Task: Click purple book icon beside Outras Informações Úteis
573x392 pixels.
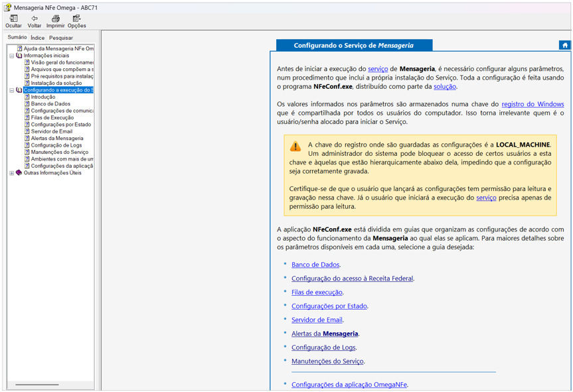Action: coord(19,172)
